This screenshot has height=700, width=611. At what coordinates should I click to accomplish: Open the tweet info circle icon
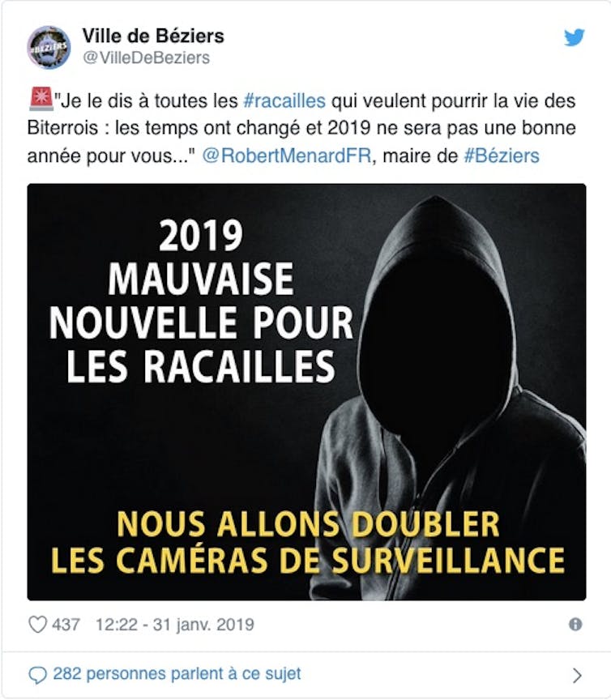575,624
